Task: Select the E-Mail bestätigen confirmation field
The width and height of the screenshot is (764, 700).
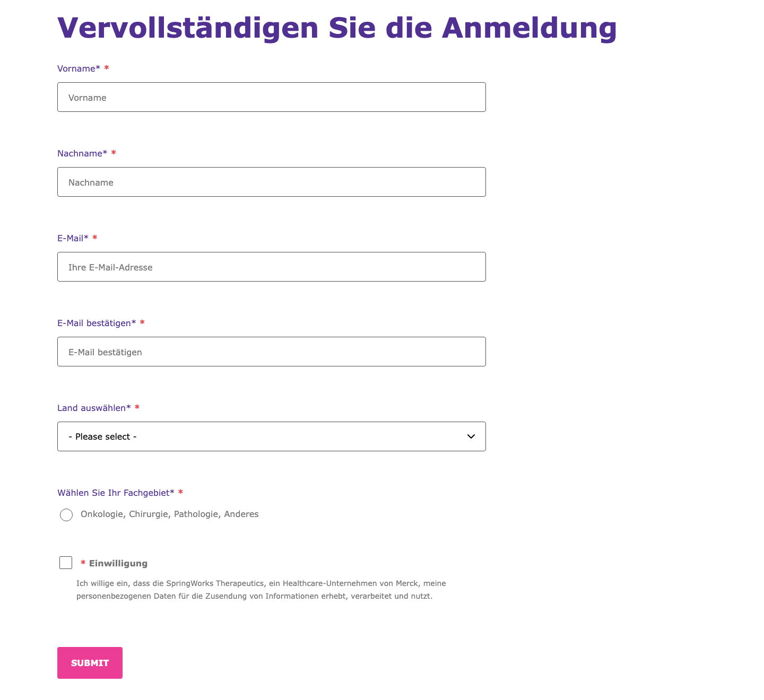Action: tap(271, 352)
